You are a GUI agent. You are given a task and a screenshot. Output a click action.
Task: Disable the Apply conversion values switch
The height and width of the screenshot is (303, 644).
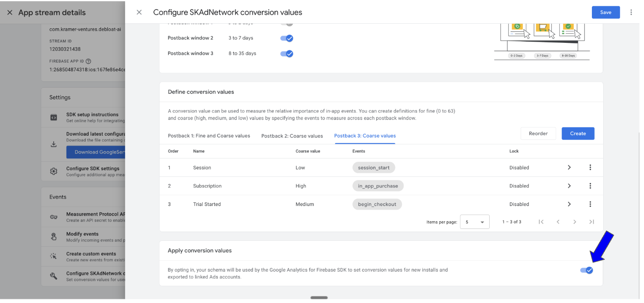[x=586, y=270]
